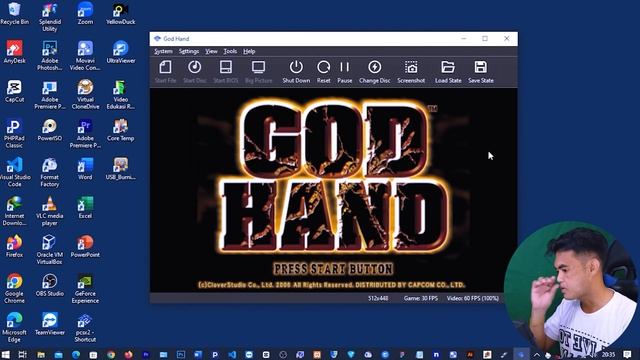Open the Settings menu
640x360 pixels.
click(x=189, y=51)
